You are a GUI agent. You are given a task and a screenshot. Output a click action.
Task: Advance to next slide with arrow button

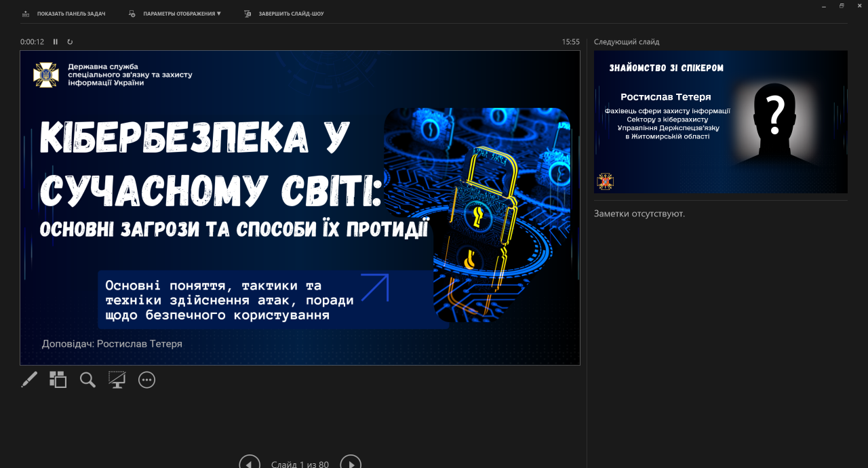point(351,464)
